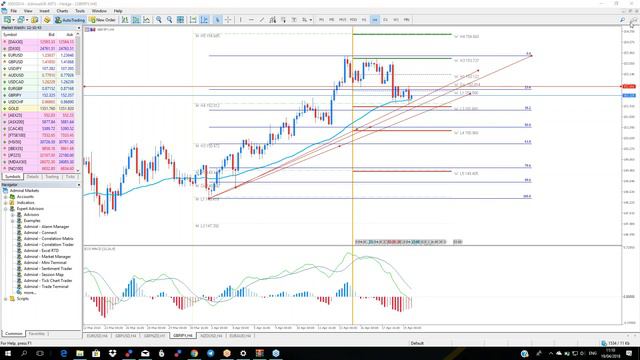Toggle chart shift from right border
The height and width of the screenshot is (360, 640).
[x=204, y=20]
